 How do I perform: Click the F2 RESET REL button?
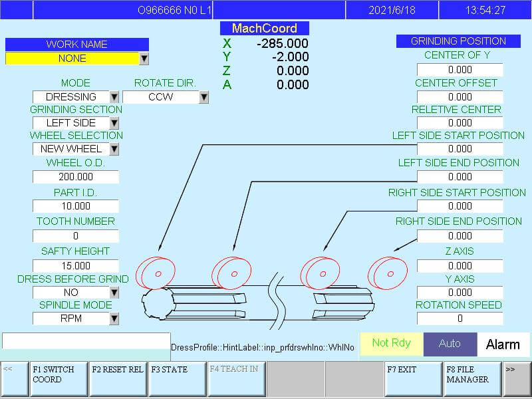coord(118,378)
